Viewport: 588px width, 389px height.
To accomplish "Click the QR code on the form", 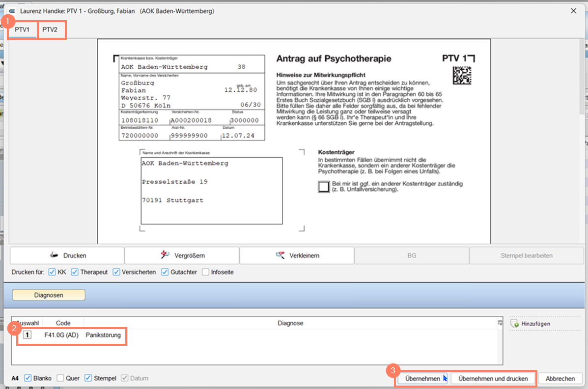I will click(462, 75).
